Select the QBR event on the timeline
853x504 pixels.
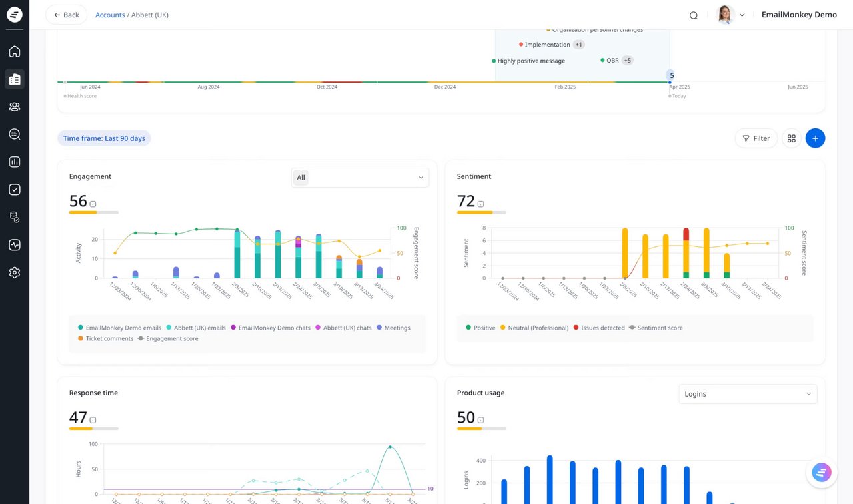612,61
